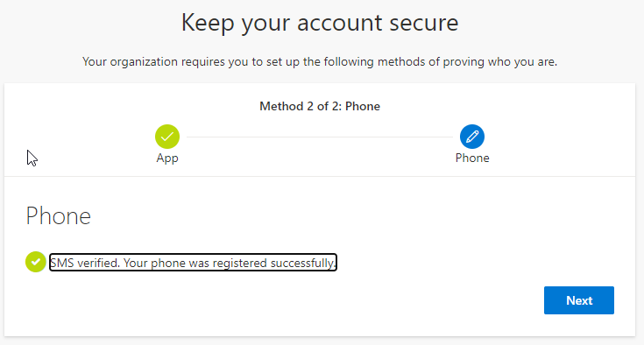Image resolution: width=644 pixels, height=345 pixels.
Task: Click the green SMS verified checkmark icon
Action: [36, 262]
